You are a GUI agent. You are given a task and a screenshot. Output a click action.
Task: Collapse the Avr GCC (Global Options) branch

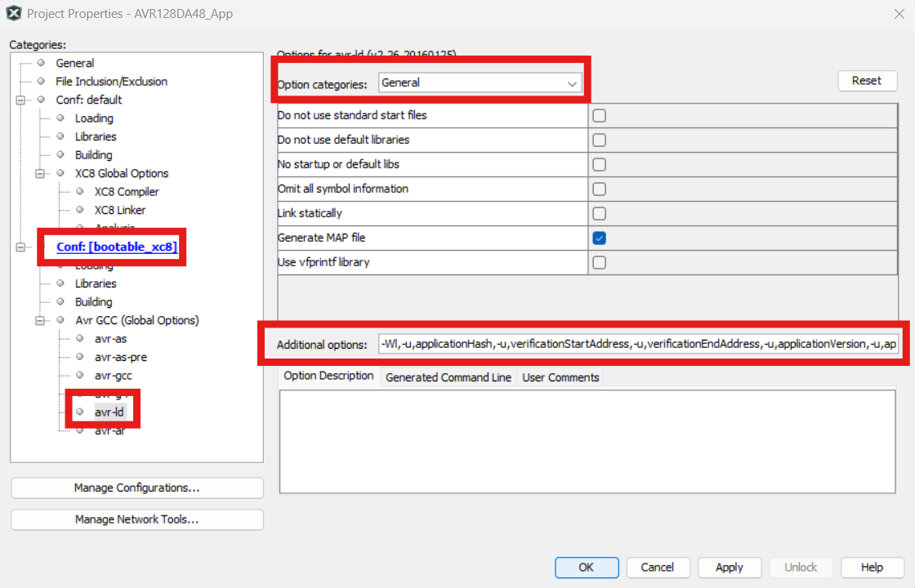click(39, 321)
